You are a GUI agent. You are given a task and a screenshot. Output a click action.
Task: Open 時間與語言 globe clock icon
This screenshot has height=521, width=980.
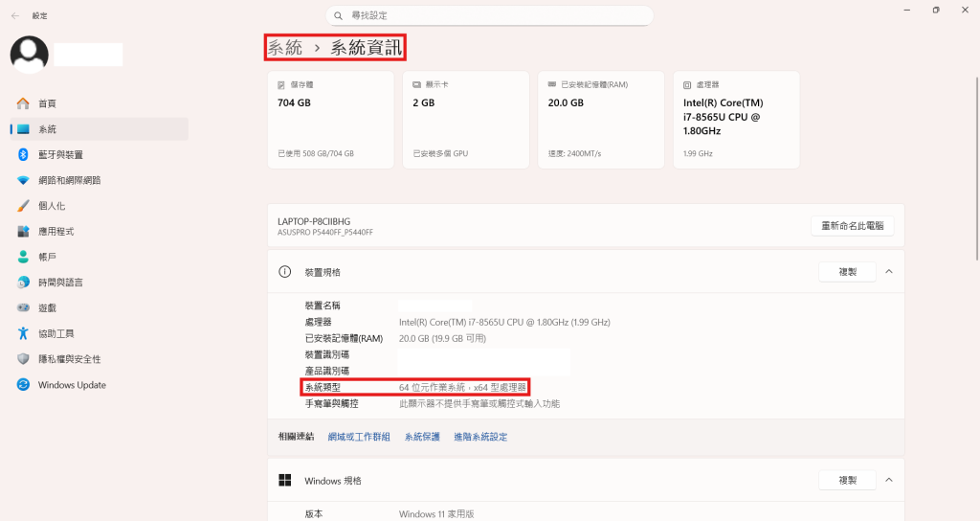coord(23,283)
